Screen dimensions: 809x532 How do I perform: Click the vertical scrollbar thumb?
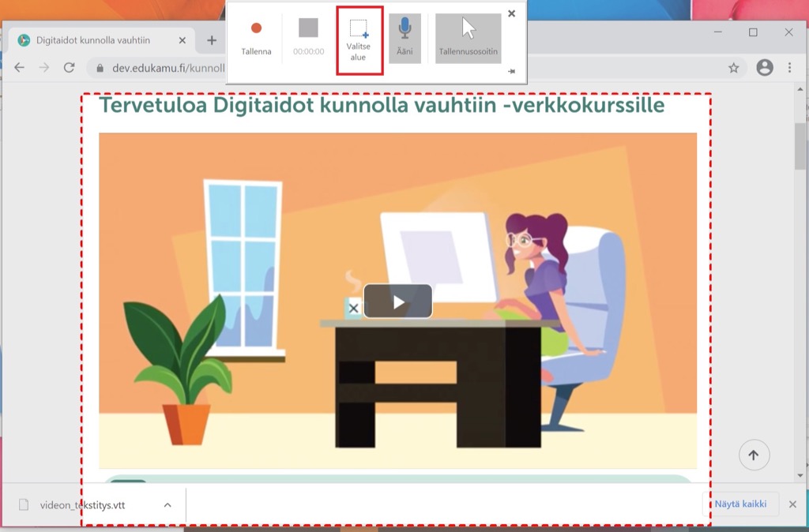[x=800, y=146]
